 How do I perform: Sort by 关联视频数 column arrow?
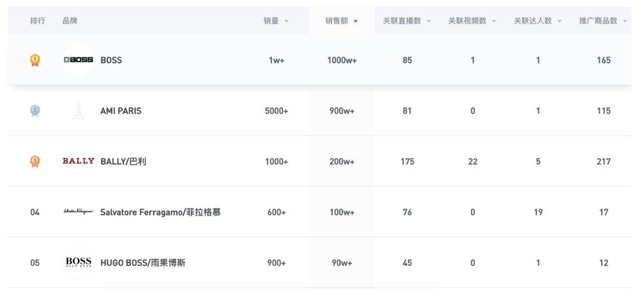(494, 21)
